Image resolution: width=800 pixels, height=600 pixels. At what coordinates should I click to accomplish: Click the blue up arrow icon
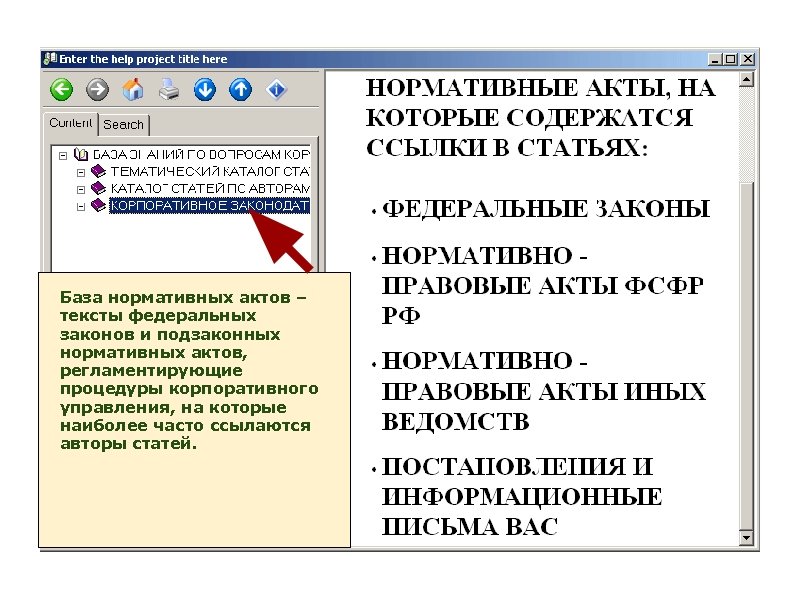point(240,90)
